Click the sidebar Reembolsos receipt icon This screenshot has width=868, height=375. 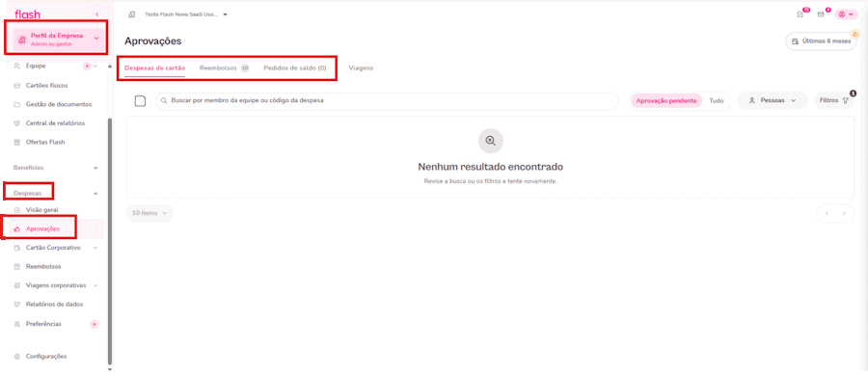(x=16, y=267)
